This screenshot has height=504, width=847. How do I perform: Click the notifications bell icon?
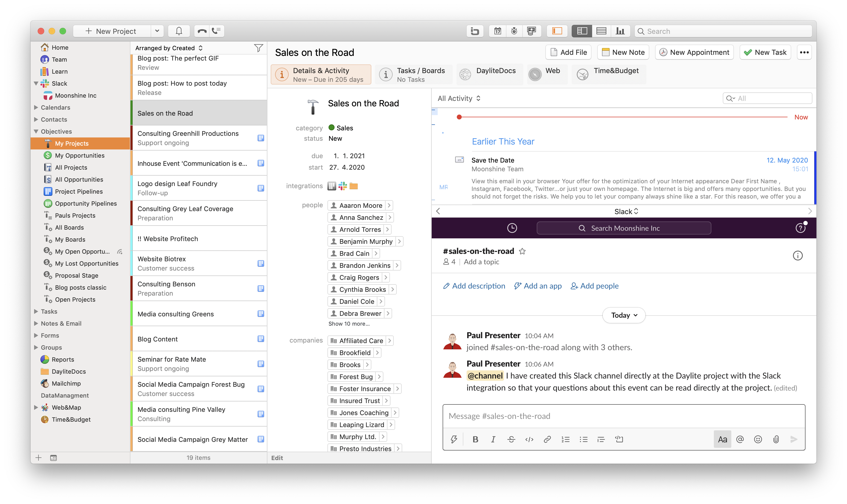(179, 31)
